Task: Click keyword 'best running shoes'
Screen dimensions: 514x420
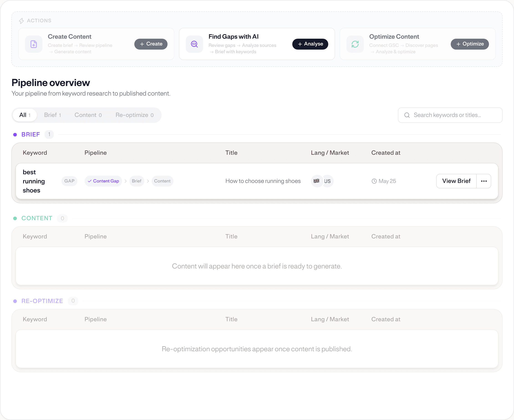Action: 34,181
